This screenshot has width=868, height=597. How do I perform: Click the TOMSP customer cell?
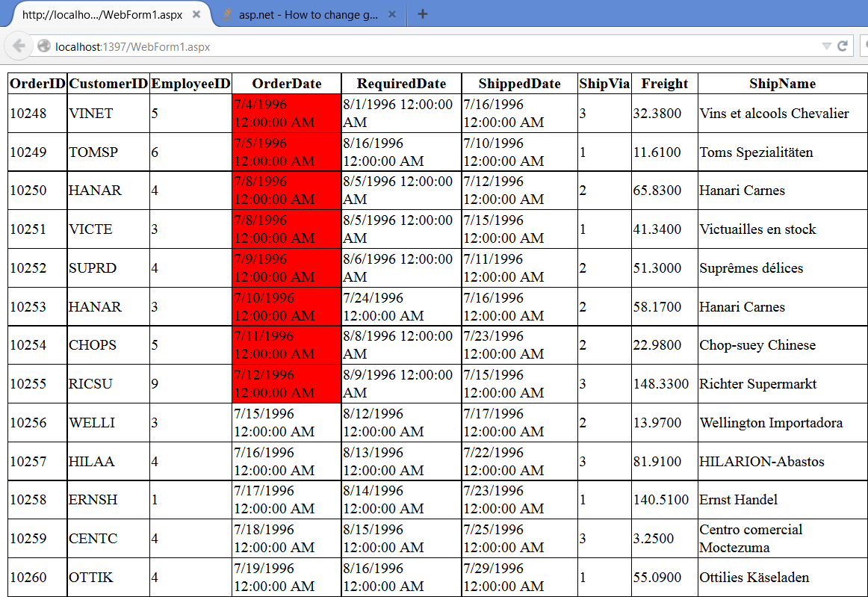click(108, 152)
